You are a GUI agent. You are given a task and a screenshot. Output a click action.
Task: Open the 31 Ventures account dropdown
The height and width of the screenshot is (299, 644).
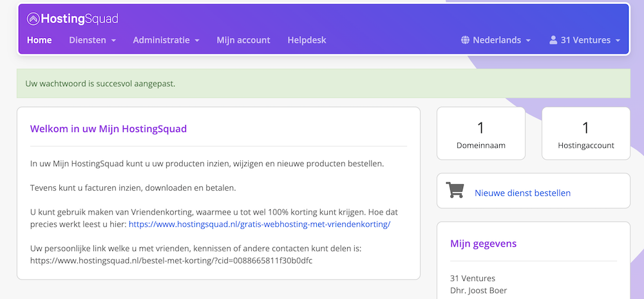coord(585,40)
